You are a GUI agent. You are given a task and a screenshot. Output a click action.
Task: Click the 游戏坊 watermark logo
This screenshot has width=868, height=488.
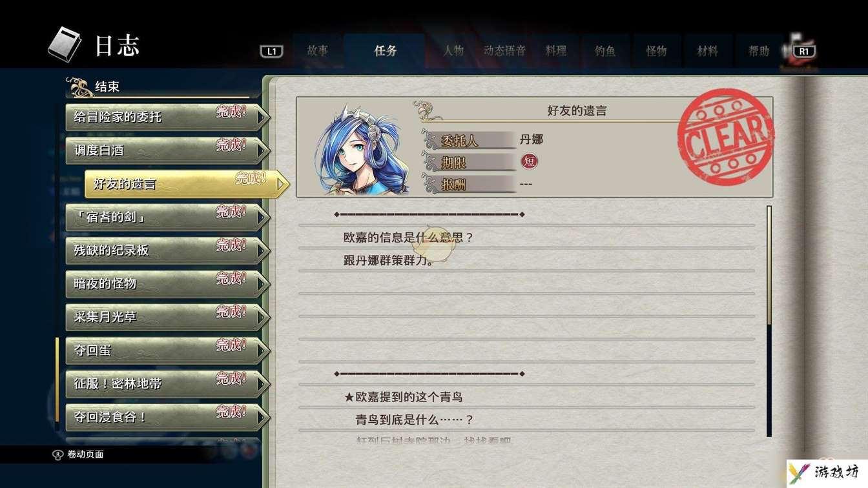coord(827,473)
